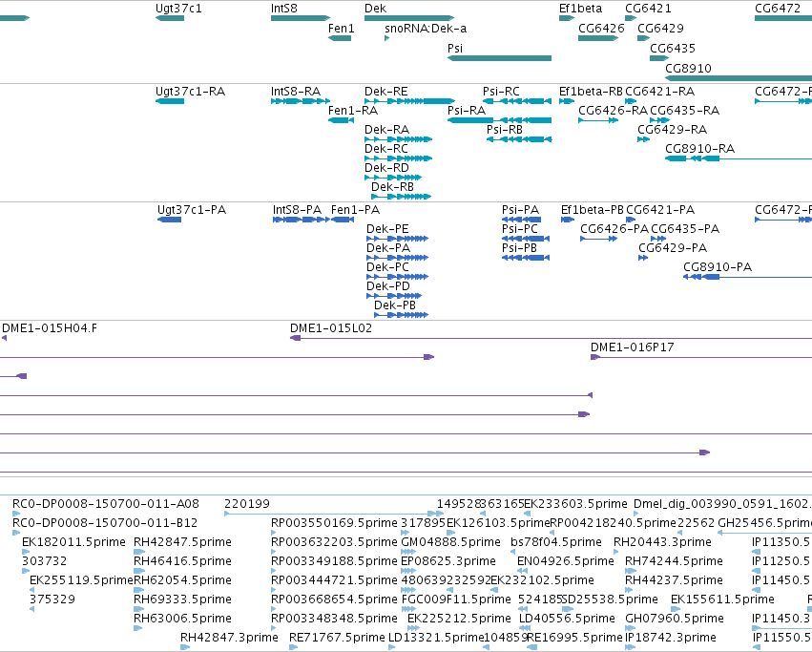Select the long Psi gene bar
The height and width of the screenshot is (652, 812).
(499, 58)
